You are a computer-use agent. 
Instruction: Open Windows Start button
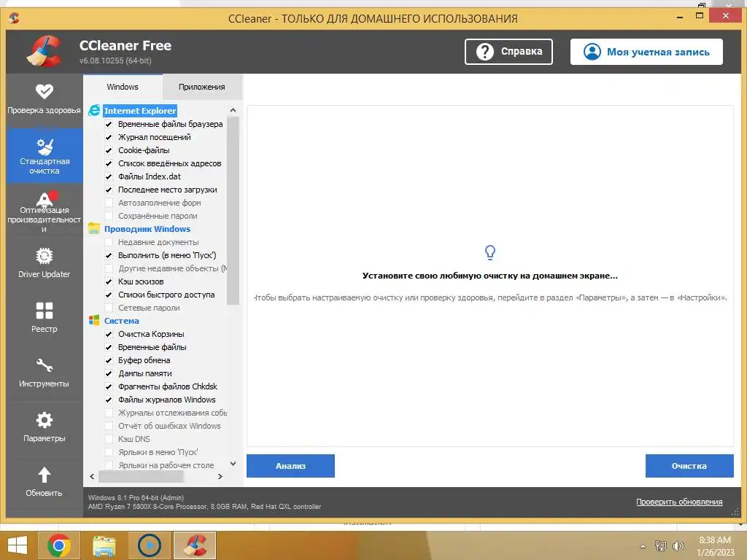coord(18,545)
